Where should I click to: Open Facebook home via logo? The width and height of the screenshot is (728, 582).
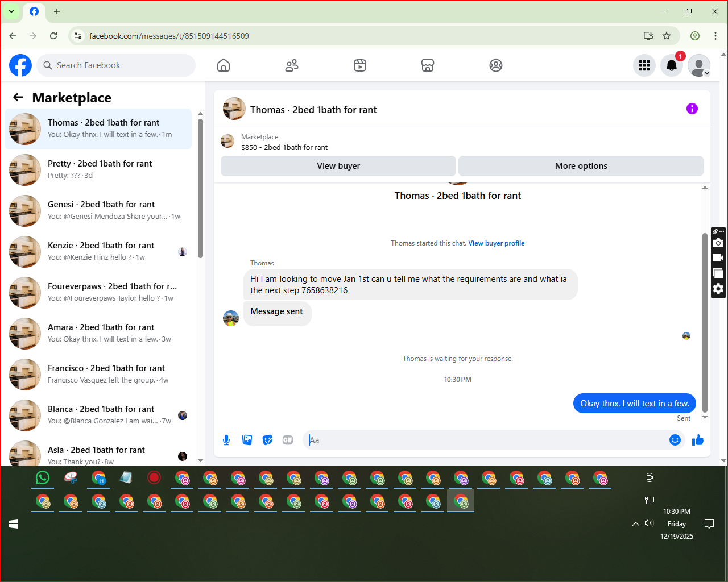tap(20, 65)
